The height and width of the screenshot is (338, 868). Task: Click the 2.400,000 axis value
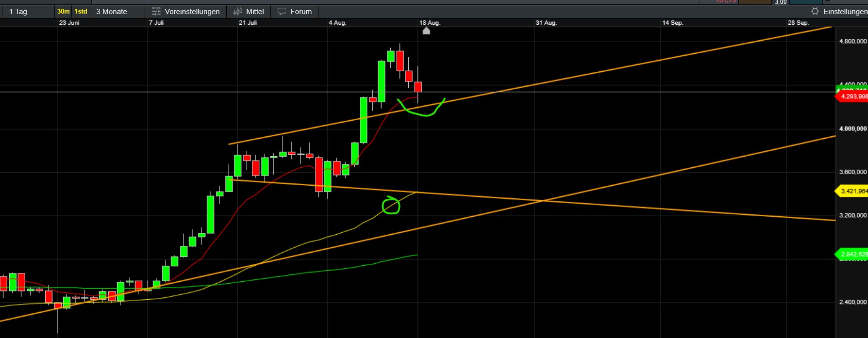click(x=853, y=302)
